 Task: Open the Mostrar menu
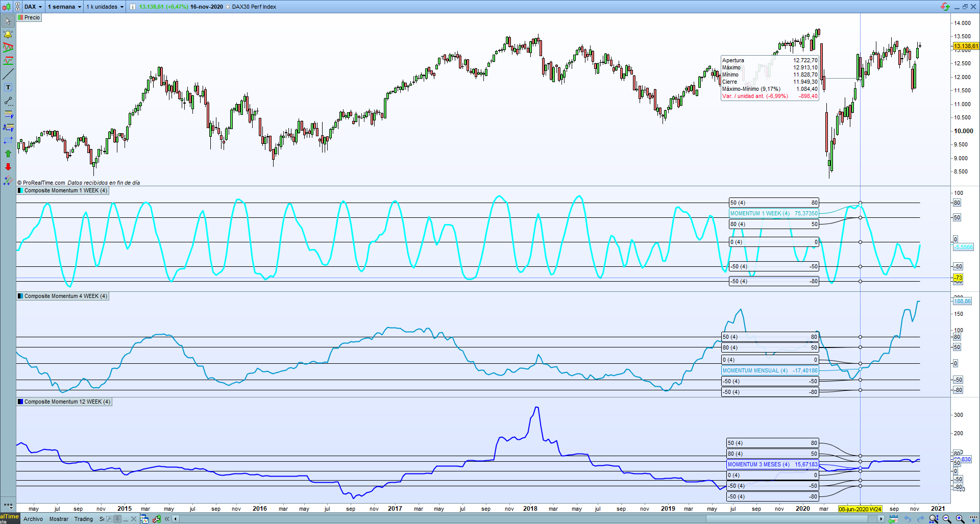59,519
